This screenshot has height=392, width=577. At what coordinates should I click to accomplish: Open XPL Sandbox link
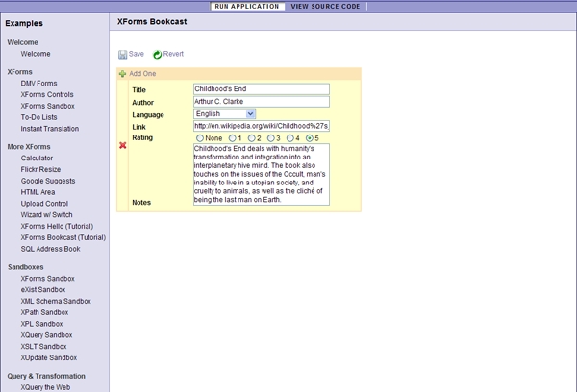(41, 325)
